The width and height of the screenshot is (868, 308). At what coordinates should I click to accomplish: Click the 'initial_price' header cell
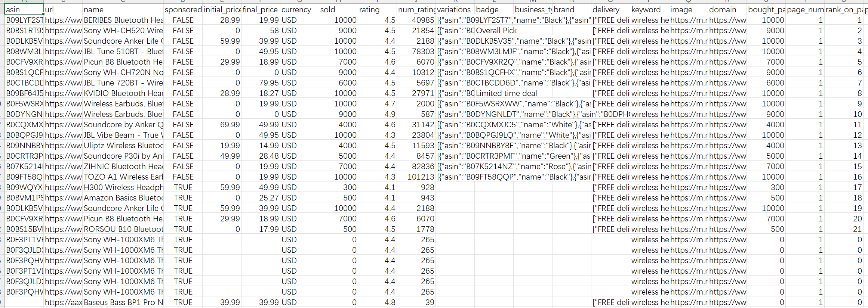[222, 9]
